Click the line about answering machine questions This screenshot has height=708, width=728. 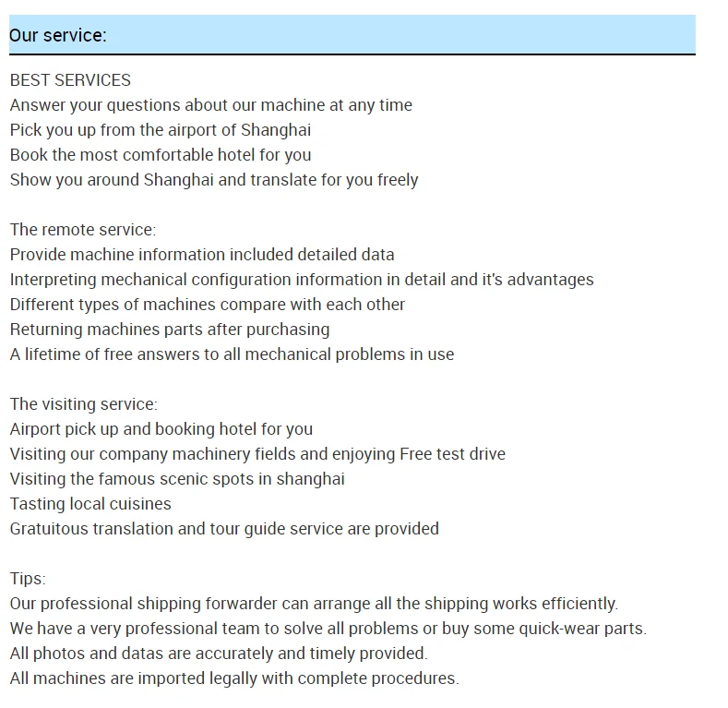pyautogui.click(x=210, y=105)
